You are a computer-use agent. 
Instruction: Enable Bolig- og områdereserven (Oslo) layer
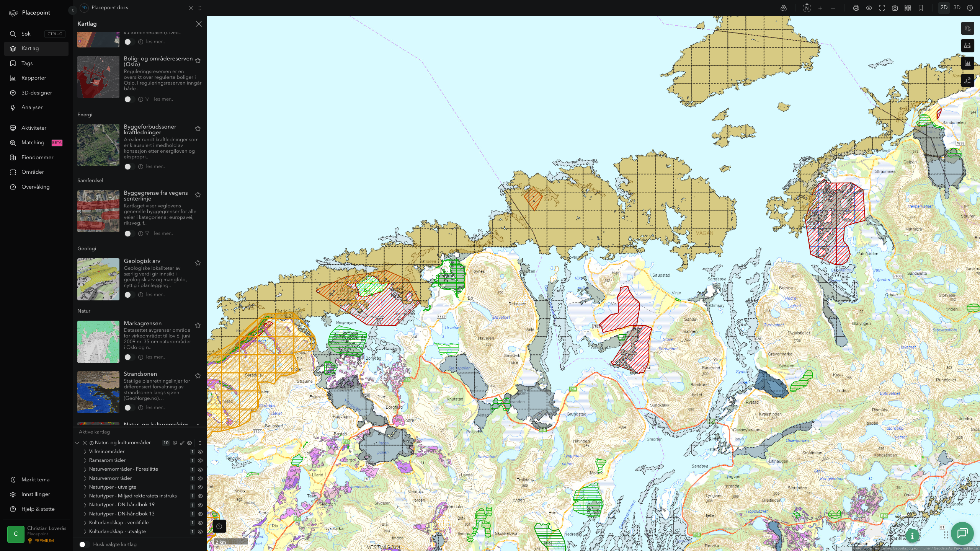[129, 99]
